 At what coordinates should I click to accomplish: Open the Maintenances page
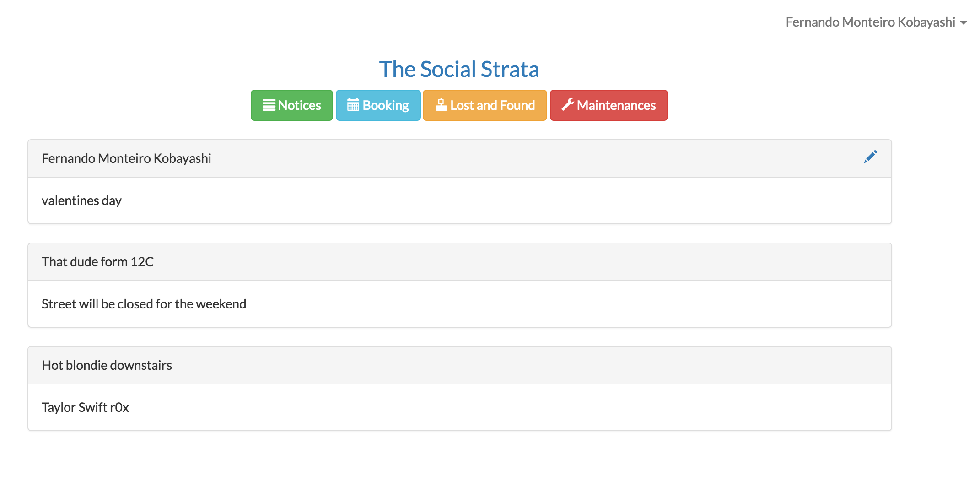[x=609, y=105]
